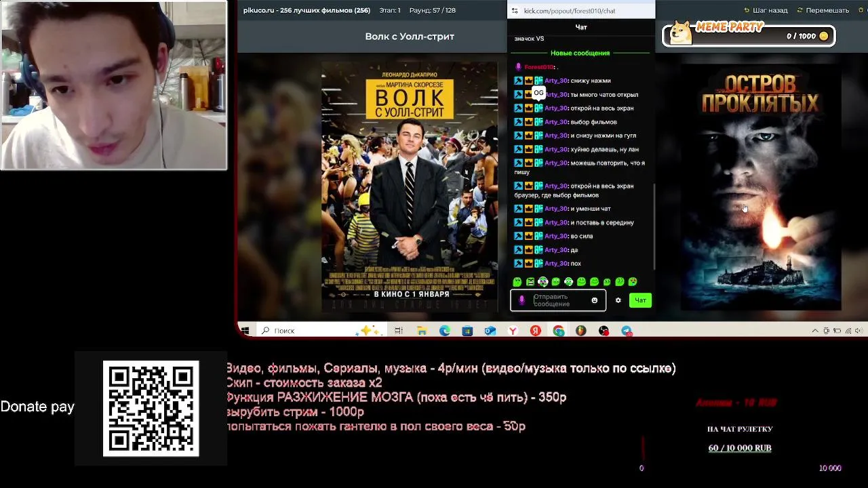Open FL Studio from the taskbar

point(581,331)
